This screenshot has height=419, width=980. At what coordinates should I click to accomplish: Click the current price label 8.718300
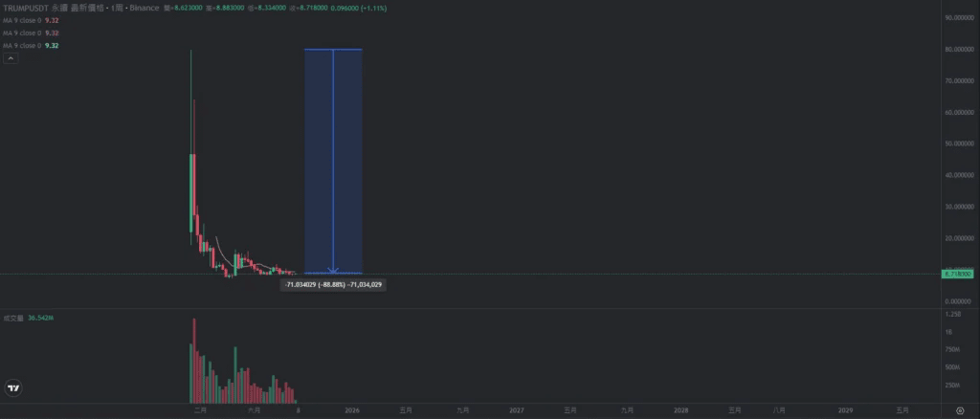(957, 274)
